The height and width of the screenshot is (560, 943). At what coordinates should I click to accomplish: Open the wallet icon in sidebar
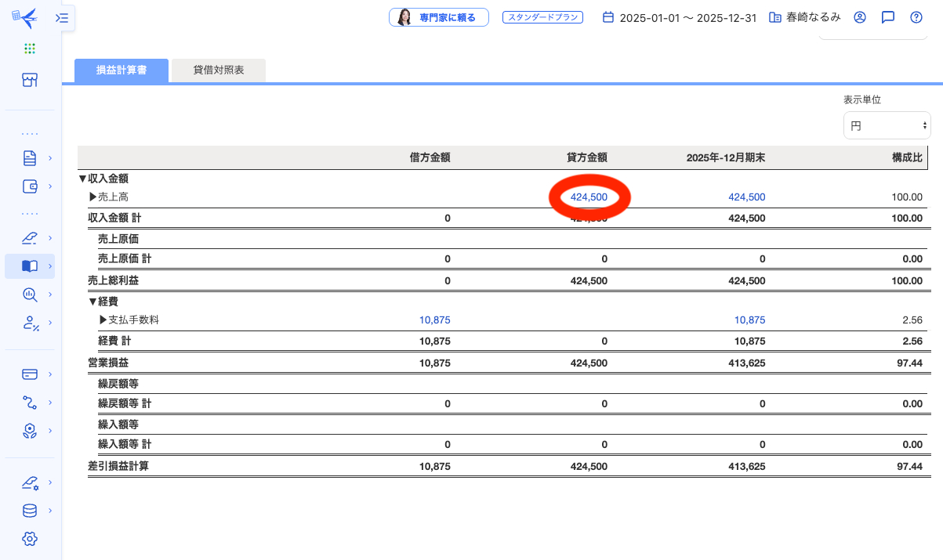(30, 186)
